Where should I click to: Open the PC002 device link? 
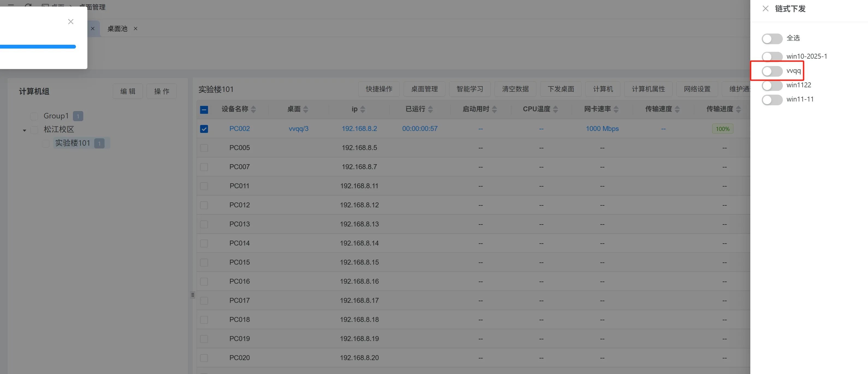[x=239, y=128]
